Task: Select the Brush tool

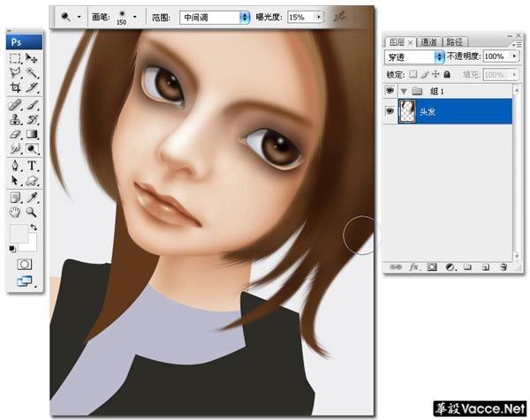Action: 32,105
